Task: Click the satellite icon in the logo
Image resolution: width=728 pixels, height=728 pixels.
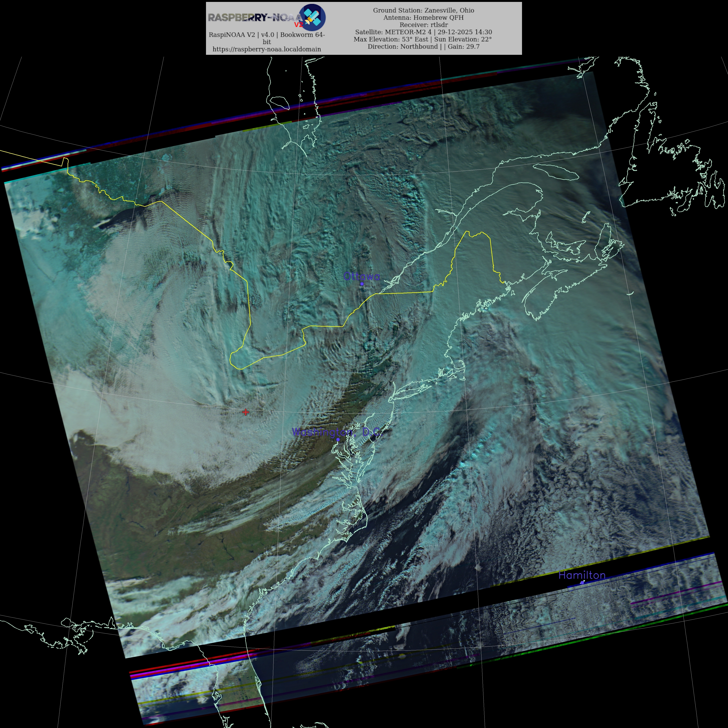Action: 313,17
